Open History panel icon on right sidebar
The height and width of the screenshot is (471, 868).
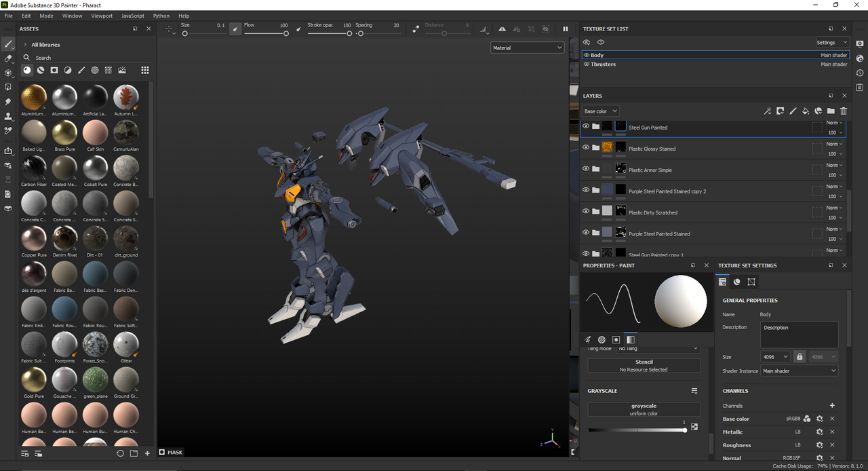860,73
